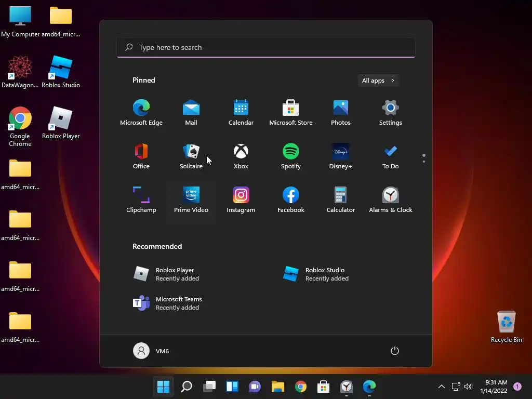Open the notification center badge
Screen dimensions: 532x399
(x=517, y=387)
